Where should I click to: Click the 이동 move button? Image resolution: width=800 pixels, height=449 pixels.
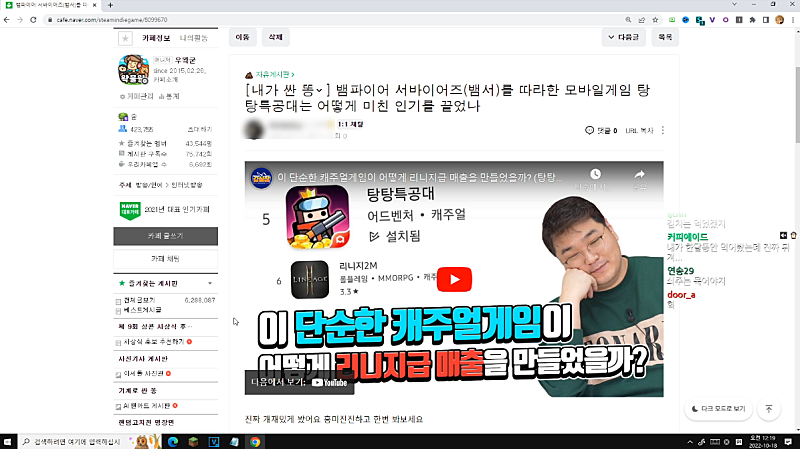pos(242,37)
